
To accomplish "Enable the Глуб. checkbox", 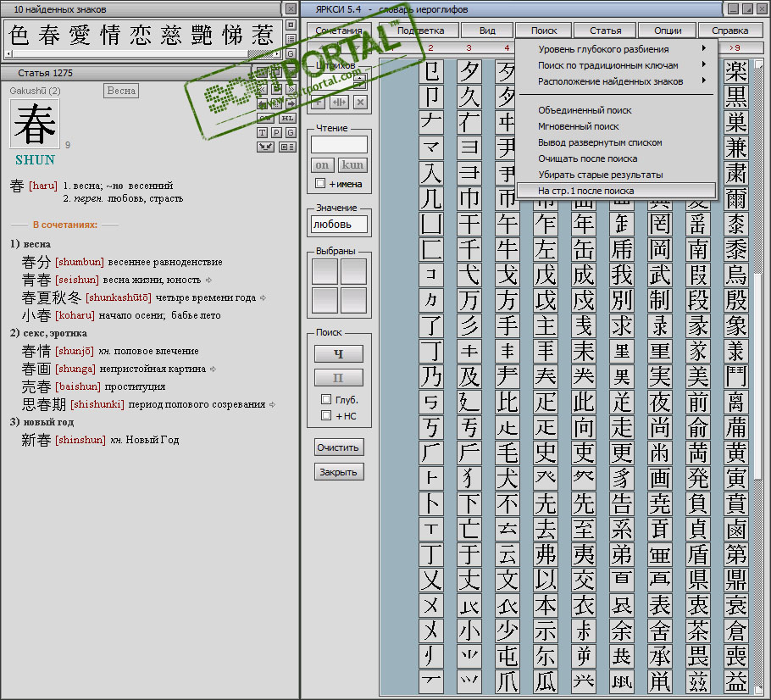I will point(326,399).
